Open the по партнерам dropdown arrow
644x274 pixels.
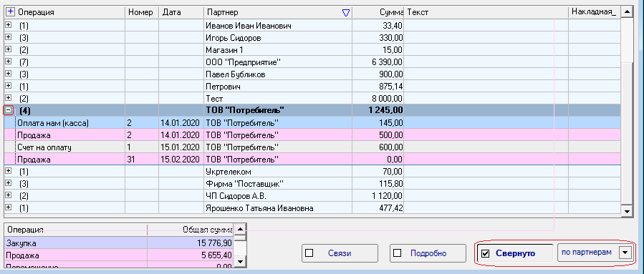click(x=624, y=253)
